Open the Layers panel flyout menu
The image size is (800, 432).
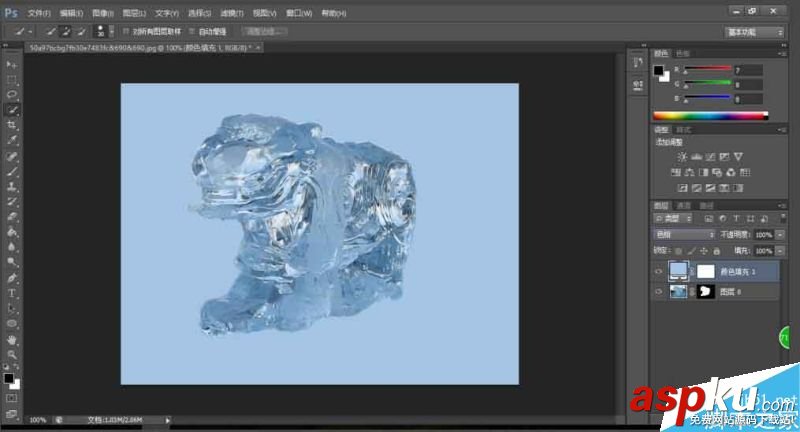782,206
